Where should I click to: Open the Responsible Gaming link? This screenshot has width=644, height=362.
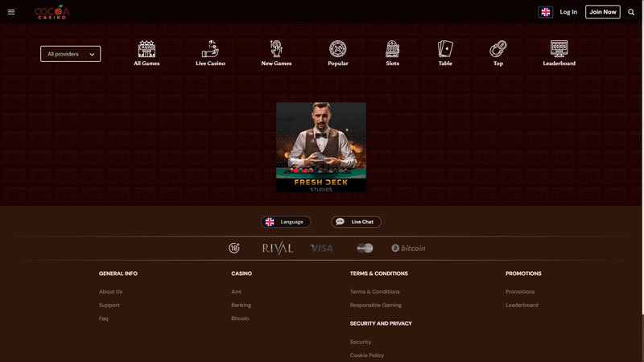376,305
